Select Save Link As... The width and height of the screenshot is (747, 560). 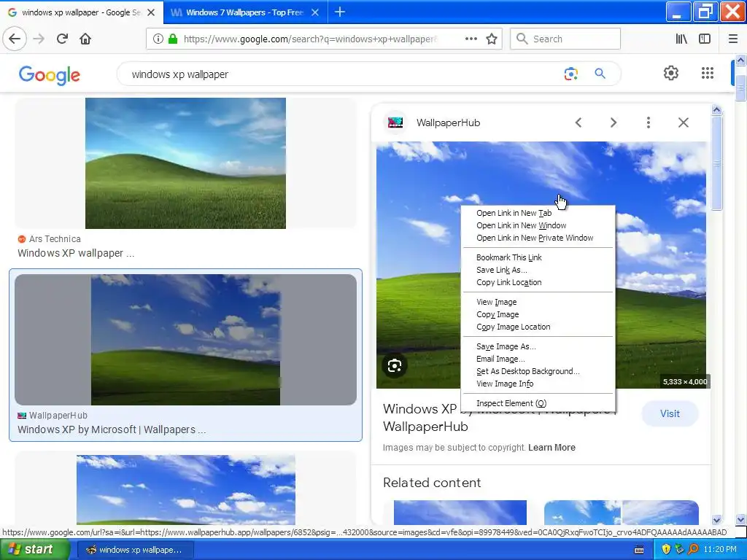[538, 270]
